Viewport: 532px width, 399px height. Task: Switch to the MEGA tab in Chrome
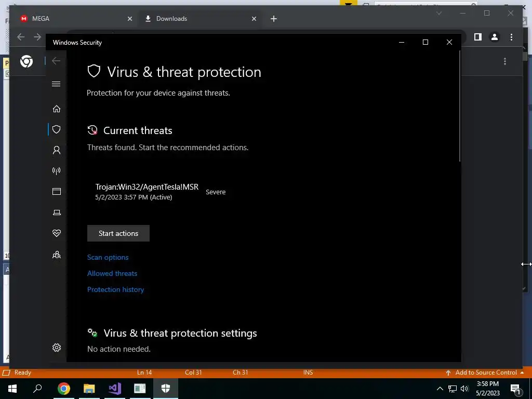pos(75,19)
